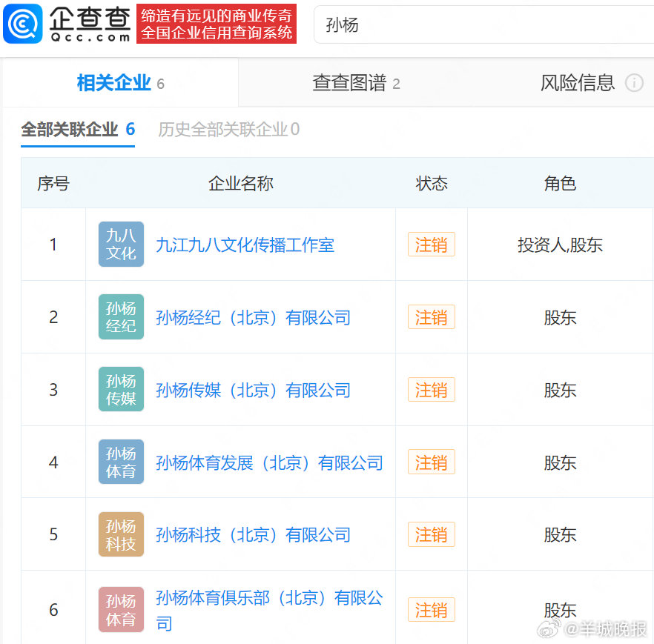Click the 孙杨传媒 company logo tile
The image size is (654, 644).
pos(122,389)
